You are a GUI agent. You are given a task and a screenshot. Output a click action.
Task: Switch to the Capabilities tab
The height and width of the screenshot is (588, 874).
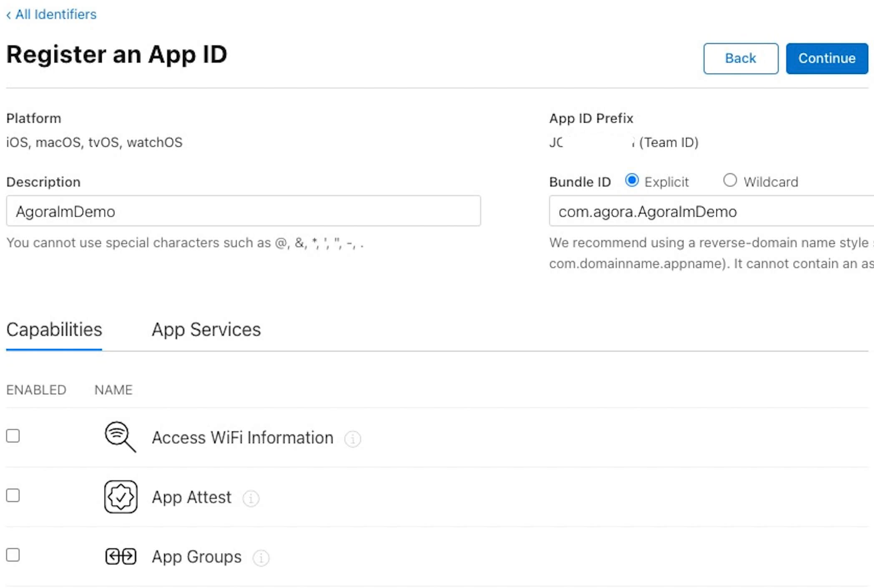click(x=54, y=329)
